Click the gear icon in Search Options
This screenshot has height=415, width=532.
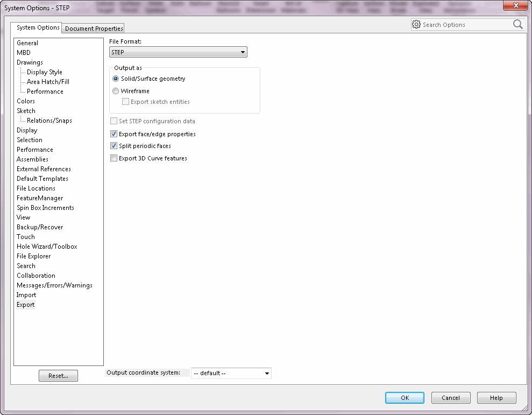(x=416, y=24)
